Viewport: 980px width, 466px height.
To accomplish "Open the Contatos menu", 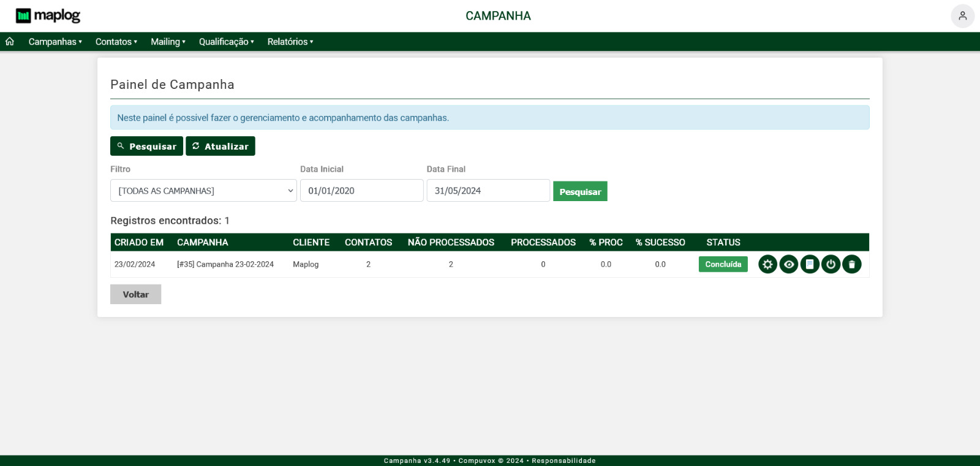I will (116, 42).
